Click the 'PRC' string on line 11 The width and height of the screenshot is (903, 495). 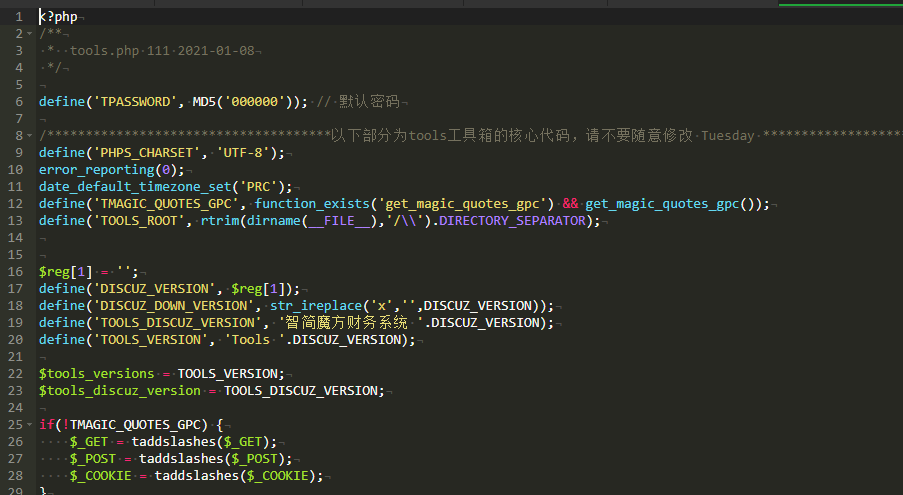[x=259, y=187]
